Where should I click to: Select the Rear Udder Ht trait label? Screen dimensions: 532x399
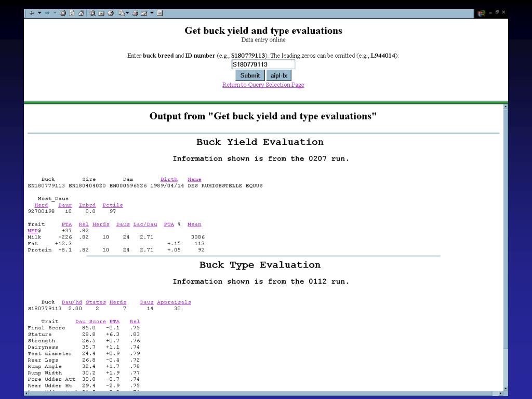click(x=50, y=386)
